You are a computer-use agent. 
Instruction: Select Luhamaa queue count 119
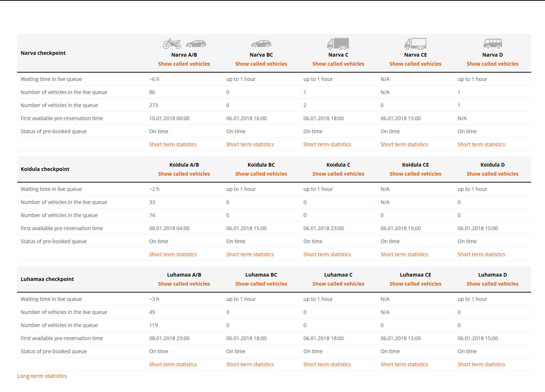pos(154,325)
